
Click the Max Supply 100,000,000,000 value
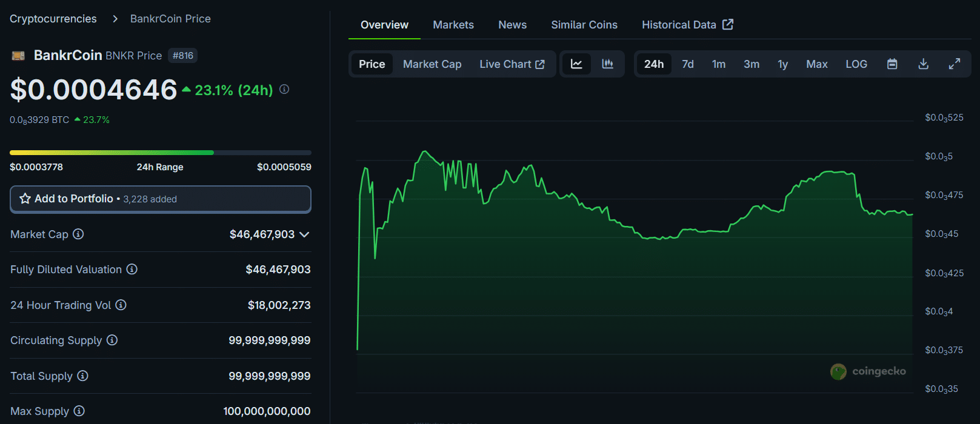[x=267, y=411]
